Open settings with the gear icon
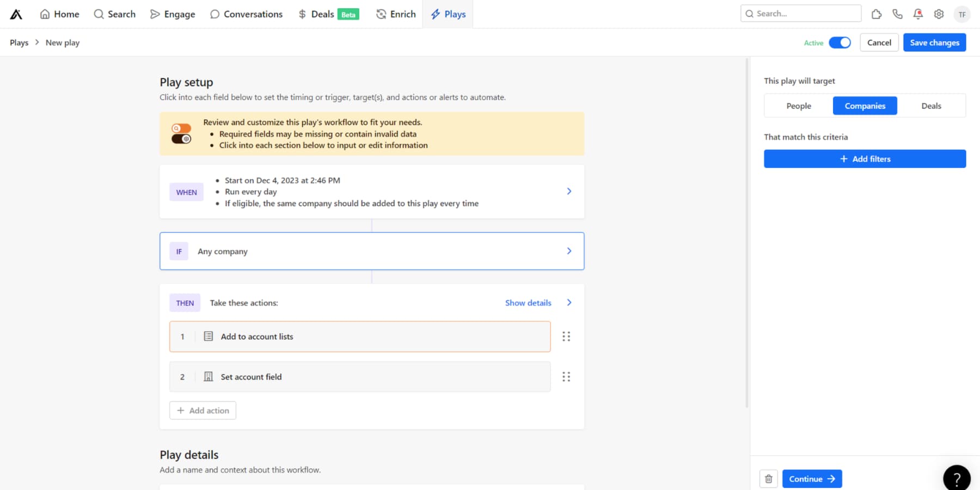Viewport: 980px width, 490px height. point(938,14)
